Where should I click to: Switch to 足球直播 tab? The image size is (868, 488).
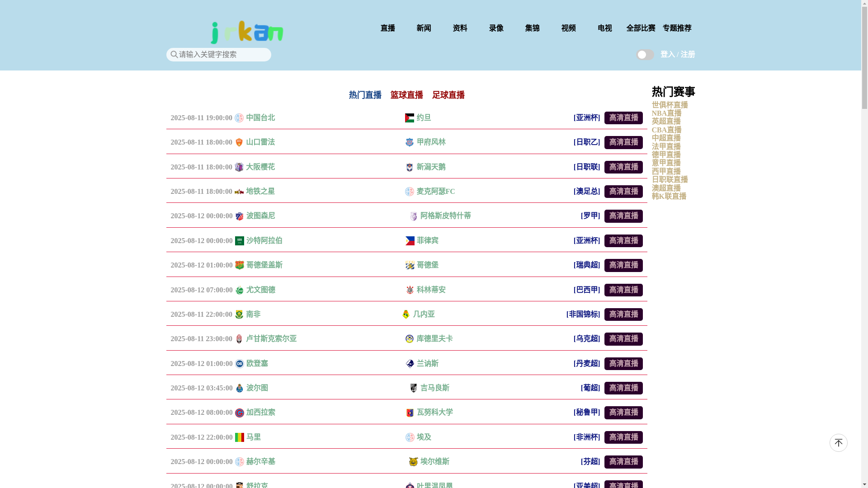[x=448, y=95]
